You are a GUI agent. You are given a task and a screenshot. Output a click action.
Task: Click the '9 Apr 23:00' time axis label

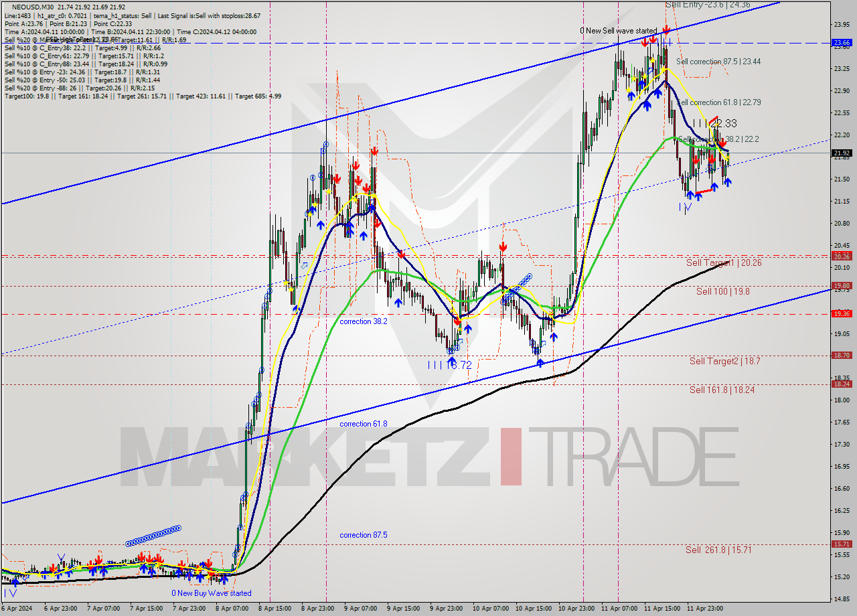coord(447,609)
